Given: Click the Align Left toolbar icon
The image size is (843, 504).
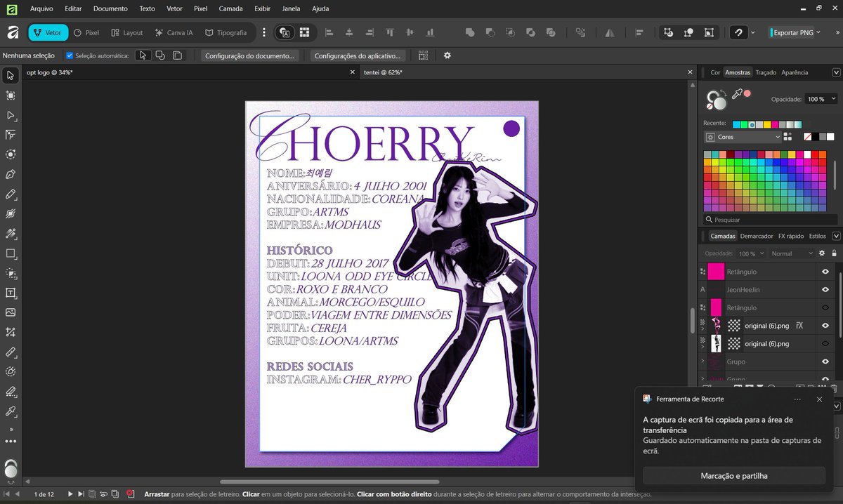Looking at the screenshot, I should tap(328, 32).
